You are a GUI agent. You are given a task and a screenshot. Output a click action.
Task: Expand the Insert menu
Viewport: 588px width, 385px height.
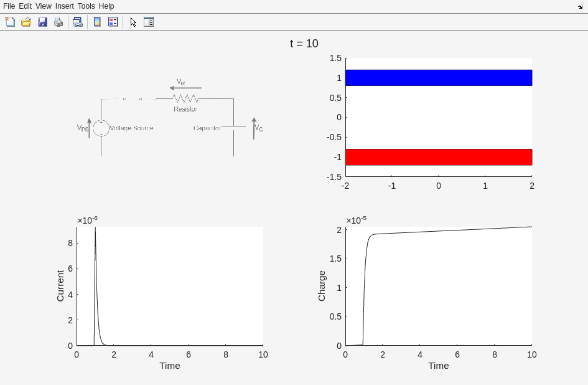(64, 6)
